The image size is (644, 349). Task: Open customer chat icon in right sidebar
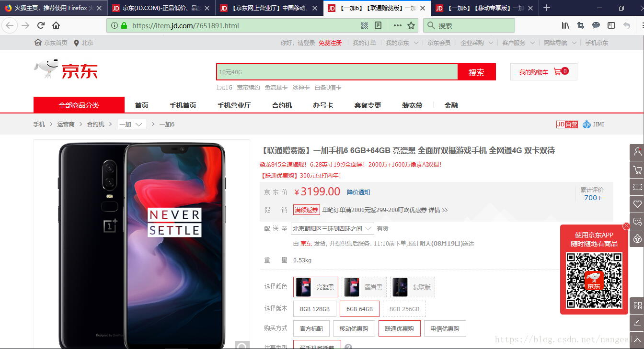coord(637,221)
